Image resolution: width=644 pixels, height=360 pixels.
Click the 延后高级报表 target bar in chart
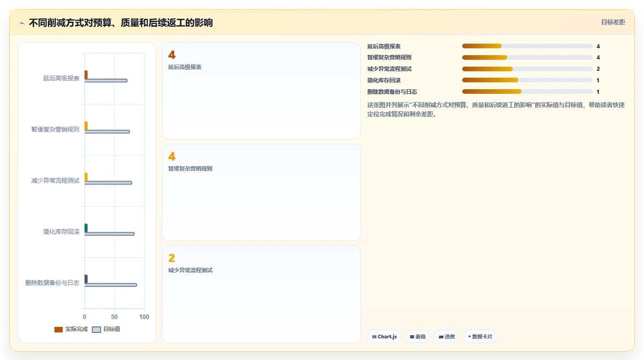point(106,80)
